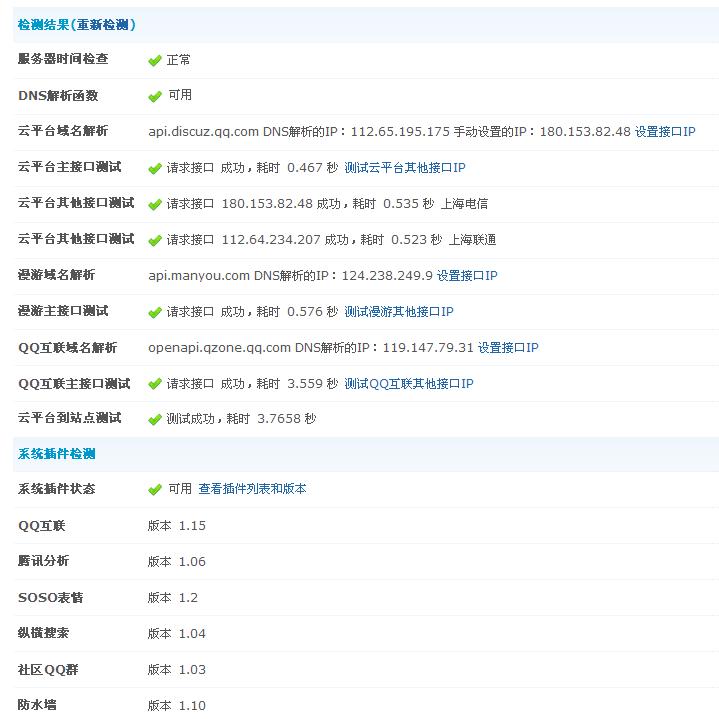Click green check beside 180.153.82.48 request
Screen dimensions: 719x719
point(155,205)
